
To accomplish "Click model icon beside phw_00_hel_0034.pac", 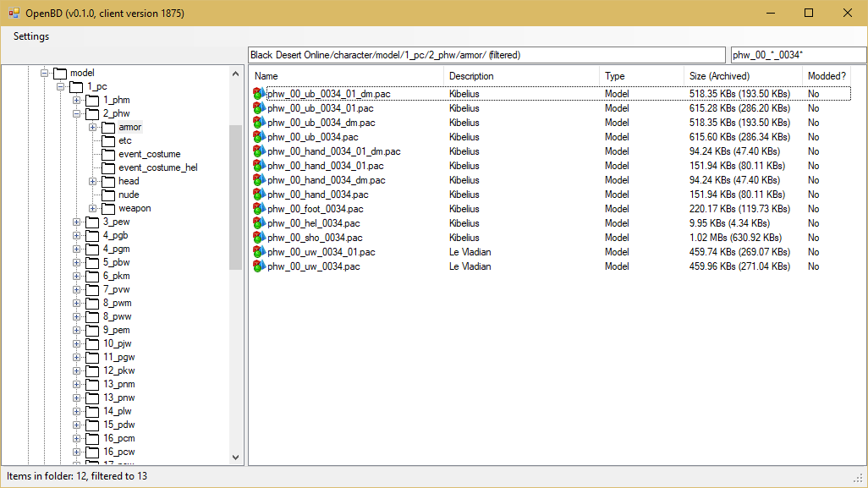I will (259, 223).
